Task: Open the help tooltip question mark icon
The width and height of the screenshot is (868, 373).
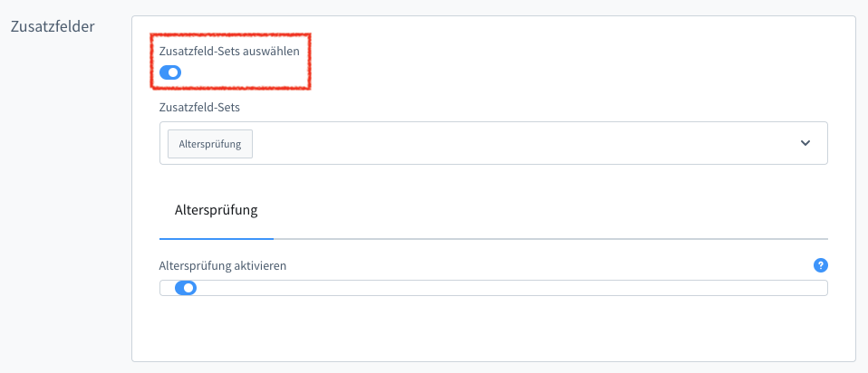Action: 821,265
